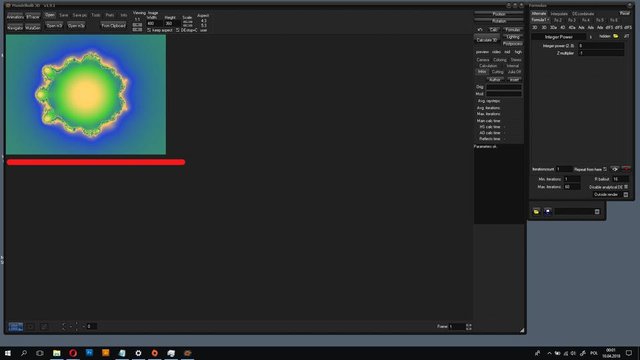Open the formula folder icon next to hidden
The width and height of the screenshot is (640, 360).
coord(616,36)
